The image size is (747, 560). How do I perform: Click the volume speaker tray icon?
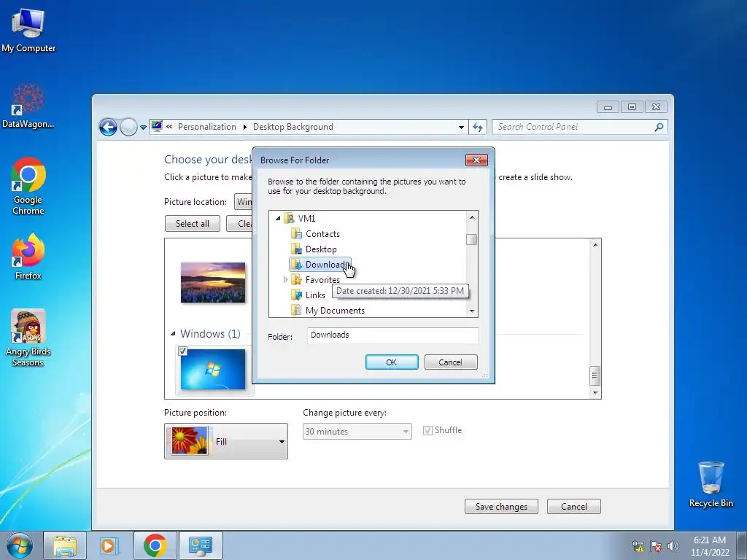coord(673,546)
